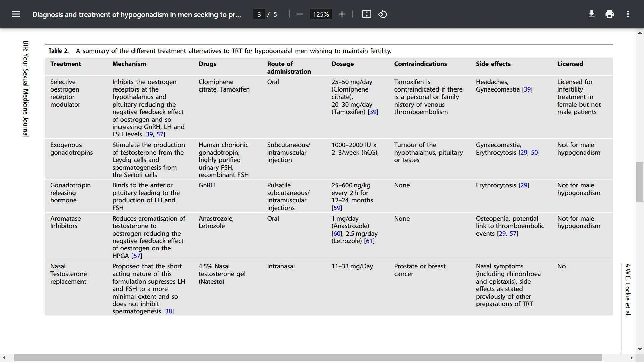644x362 pixels.
Task: Click the Licensed for infertility treatment cell
Action: coord(579,97)
